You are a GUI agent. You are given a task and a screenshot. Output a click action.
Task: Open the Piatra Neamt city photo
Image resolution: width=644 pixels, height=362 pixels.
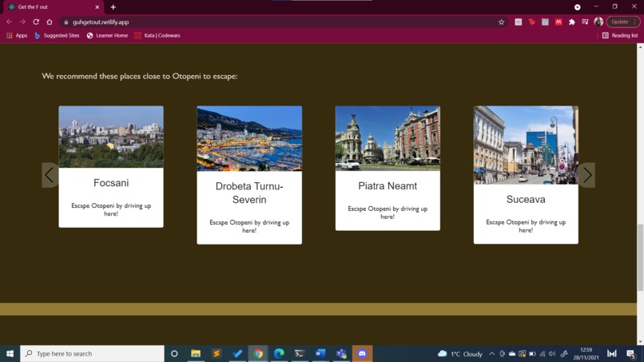(x=388, y=138)
